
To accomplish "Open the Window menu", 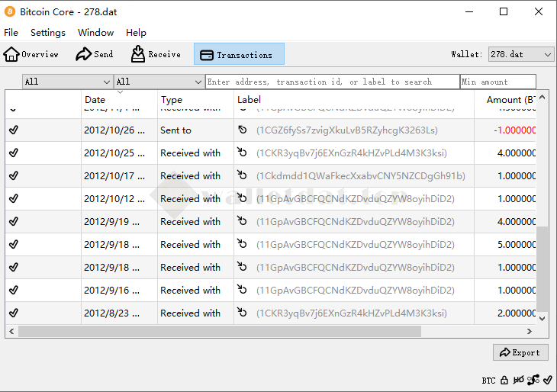I will tap(95, 33).
